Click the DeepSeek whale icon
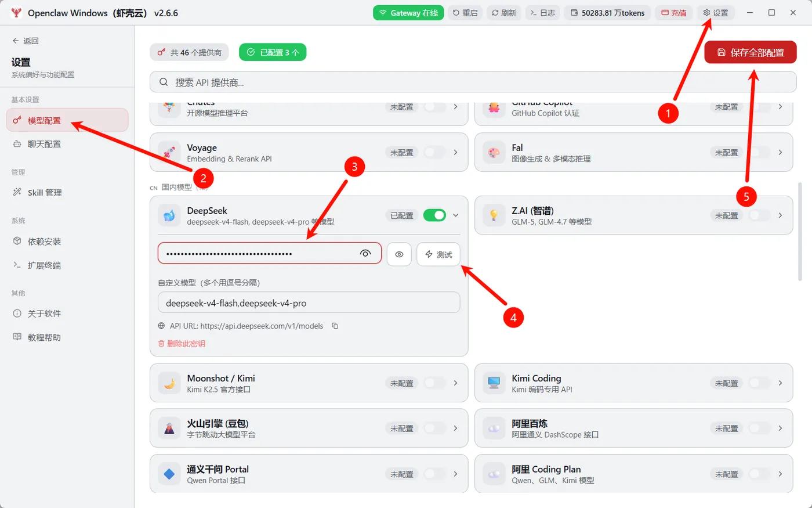 click(x=169, y=215)
